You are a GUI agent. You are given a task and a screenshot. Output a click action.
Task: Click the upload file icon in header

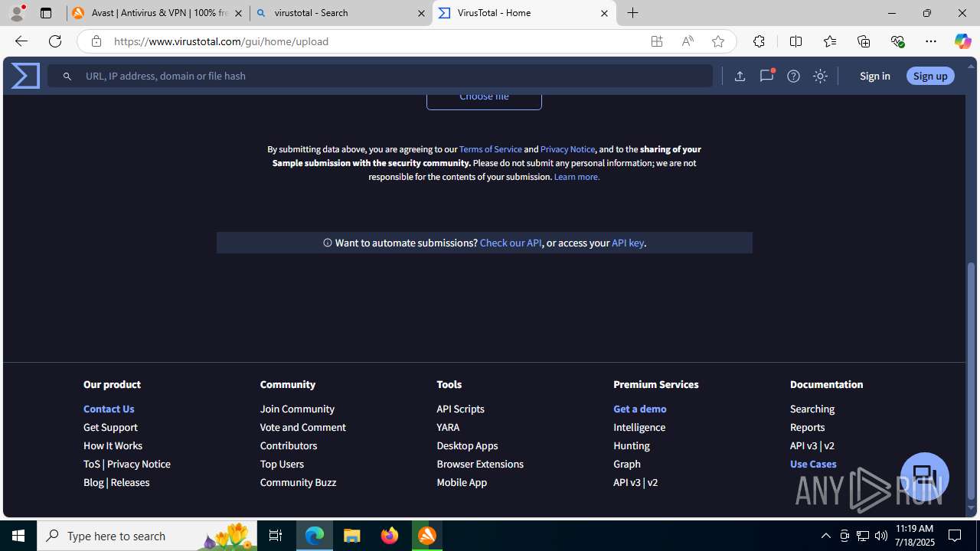tap(740, 76)
